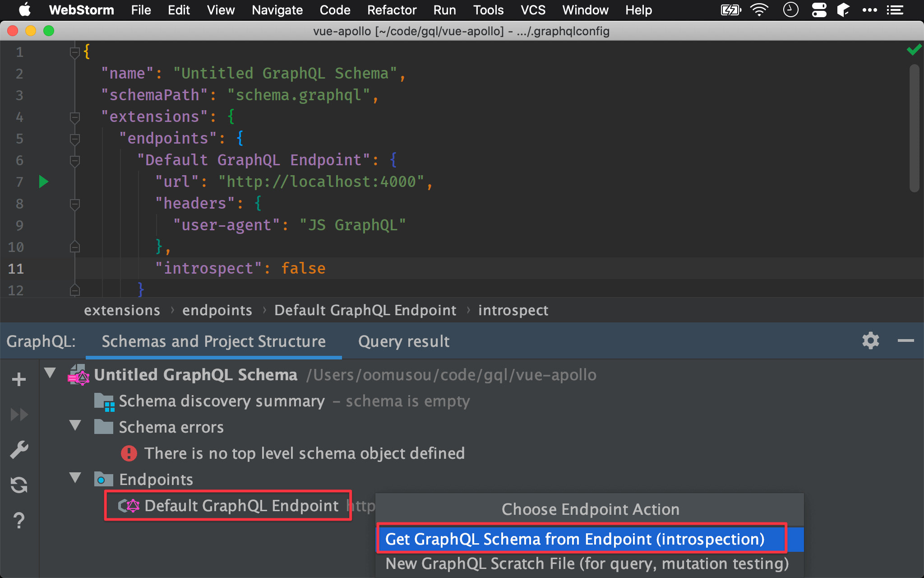This screenshot has height=578, width=924.
Task: Click the expand all double-arrow icon
Action: click(19, 415)
